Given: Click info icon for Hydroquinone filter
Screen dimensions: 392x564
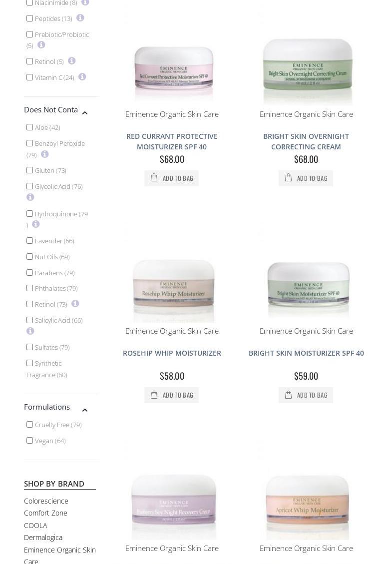Looking at the screenshot, I should pyautogui.click(x=35, y=224).
